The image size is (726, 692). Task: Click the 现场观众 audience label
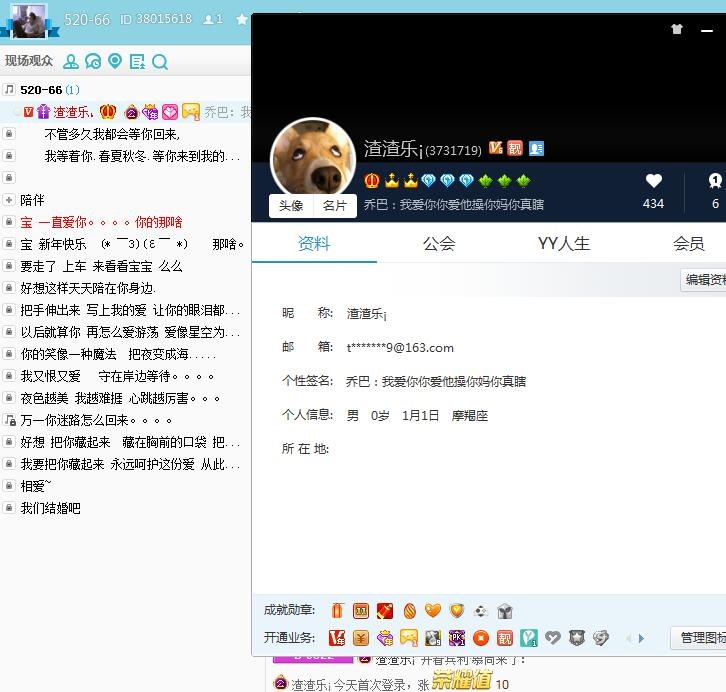[x=29, y=61]
